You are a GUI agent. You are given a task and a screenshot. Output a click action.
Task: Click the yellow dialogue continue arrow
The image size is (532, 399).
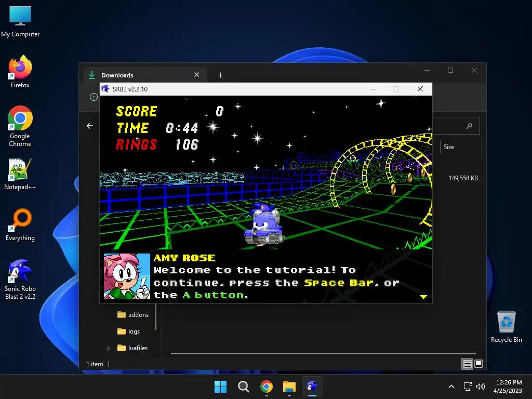(x=423, y=297)
